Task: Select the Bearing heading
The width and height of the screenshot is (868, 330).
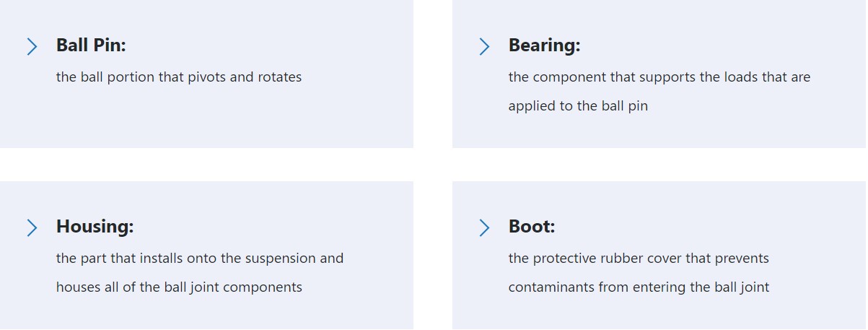Action: [544, 45]
